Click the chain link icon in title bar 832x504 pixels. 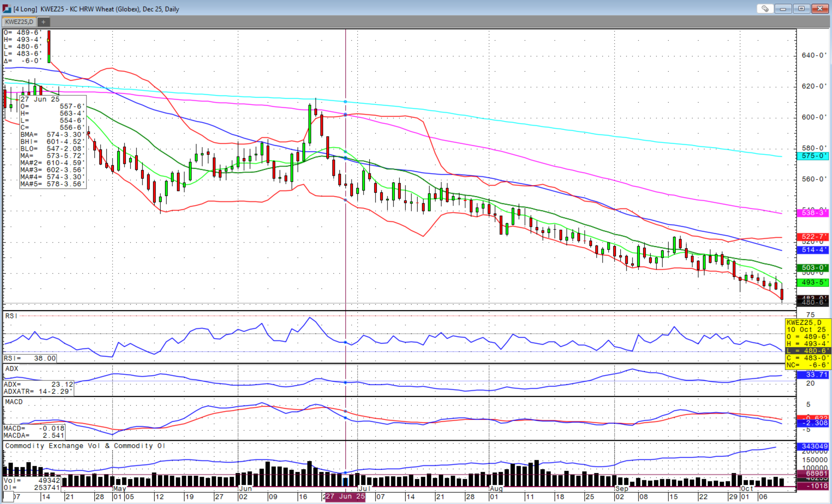tap(765, 9)
